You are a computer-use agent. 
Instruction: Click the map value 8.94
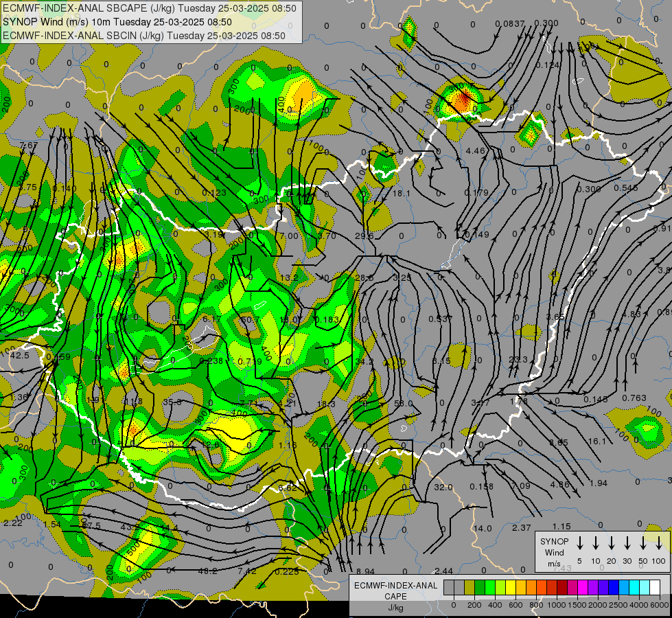366,572
